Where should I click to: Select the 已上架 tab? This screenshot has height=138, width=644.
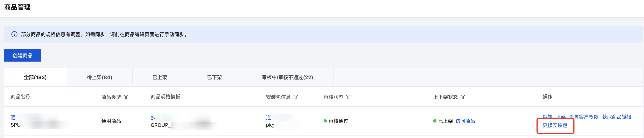coord(160,77)
